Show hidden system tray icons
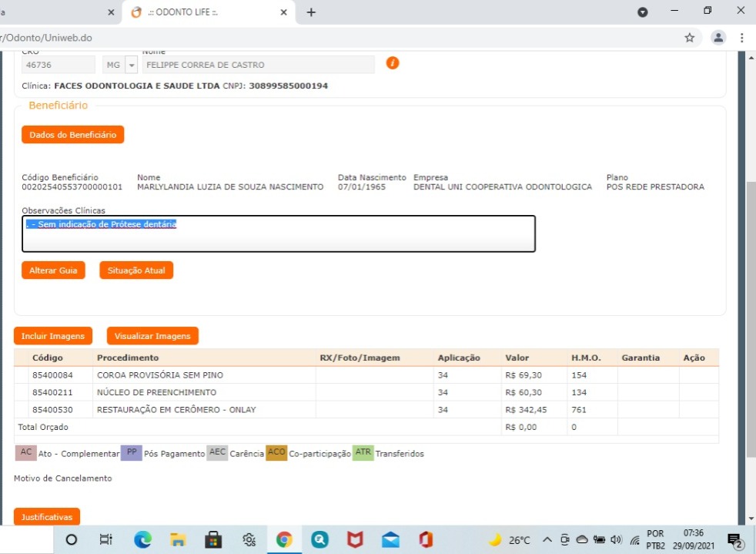756x554 pixels. click(547, 540)
